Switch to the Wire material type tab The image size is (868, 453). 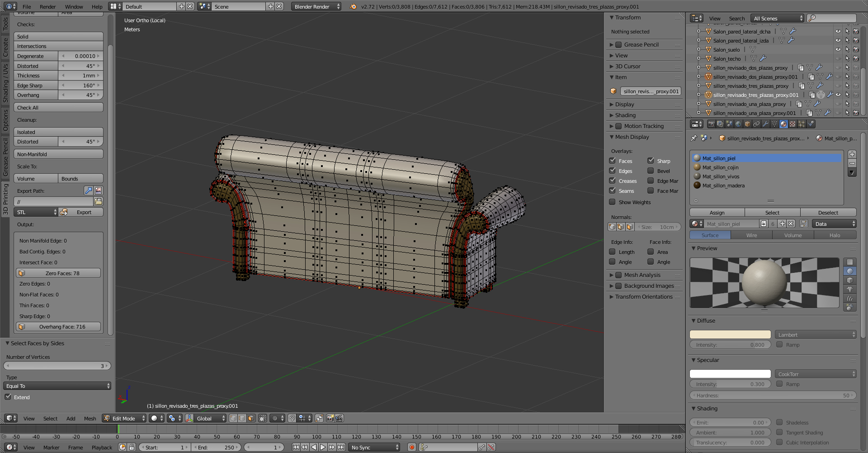point(751,235)
